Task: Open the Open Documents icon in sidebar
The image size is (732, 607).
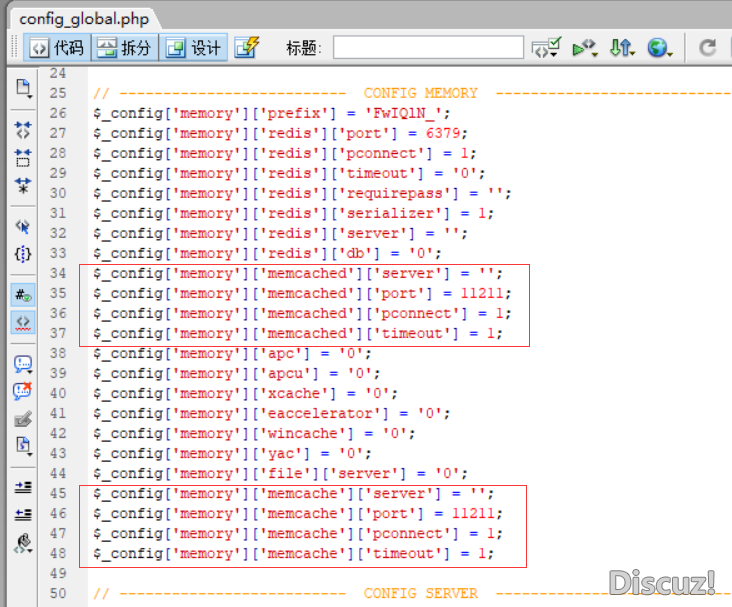Action: pyautogui.click(x=22, y=88)
